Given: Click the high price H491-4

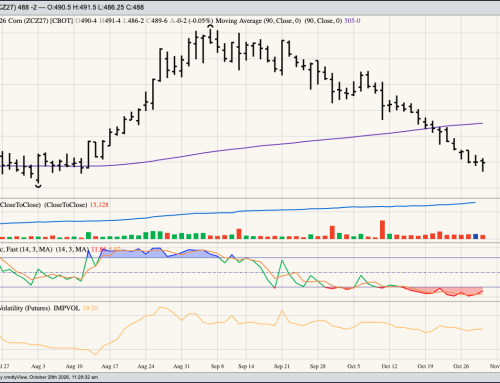Looking at the screenshot, I should [x=110, y=21].
